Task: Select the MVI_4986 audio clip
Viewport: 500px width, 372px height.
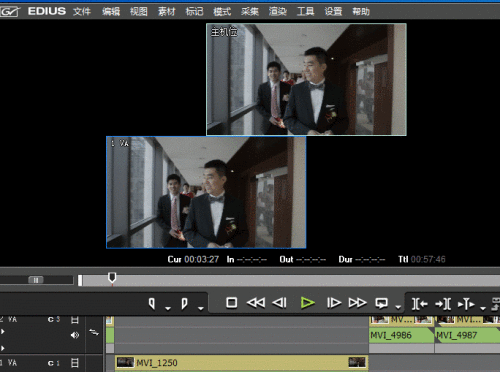Action: coord(401,335)
